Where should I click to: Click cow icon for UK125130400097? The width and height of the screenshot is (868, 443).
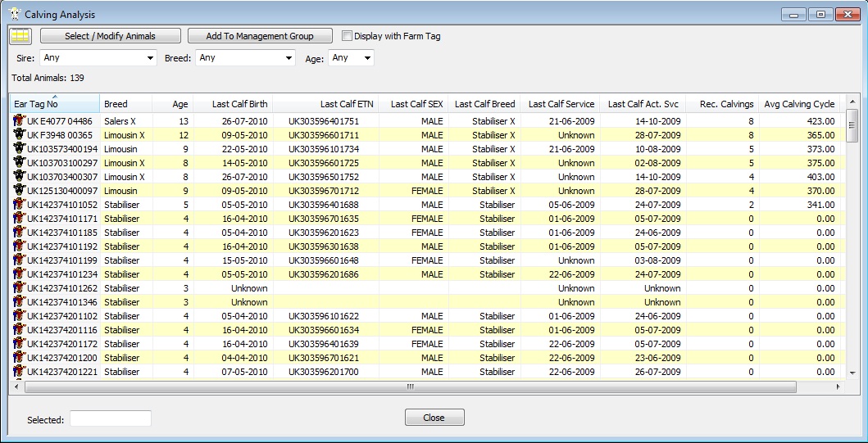click(20, 190)
